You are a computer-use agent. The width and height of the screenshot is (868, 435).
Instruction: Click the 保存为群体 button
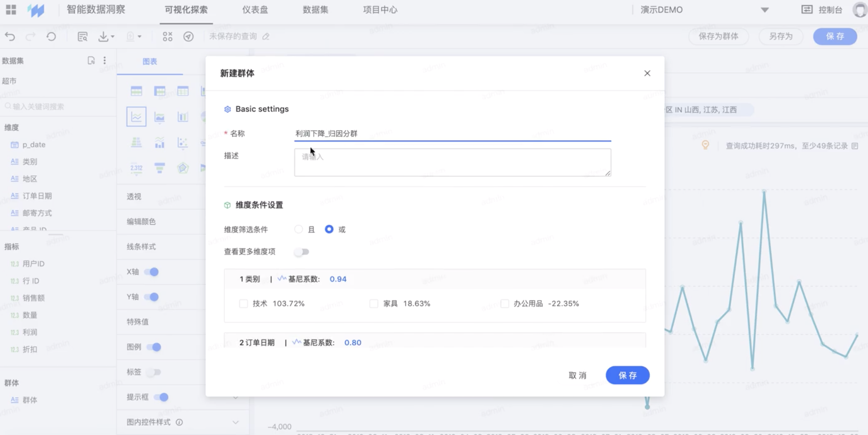[x=718, y=36]
